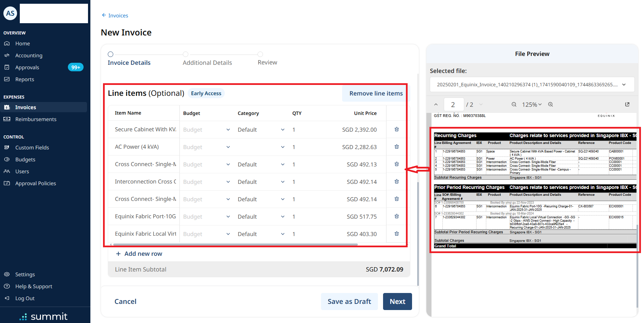Screen dimensions: 644x323
Task: Zoom in the file preview
Action: click(551, 104)
